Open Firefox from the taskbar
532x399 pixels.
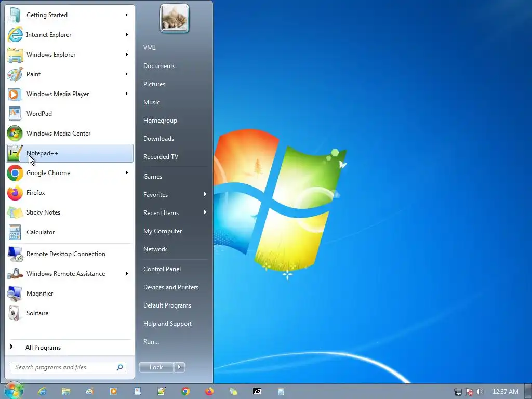[x=209, y=392]
